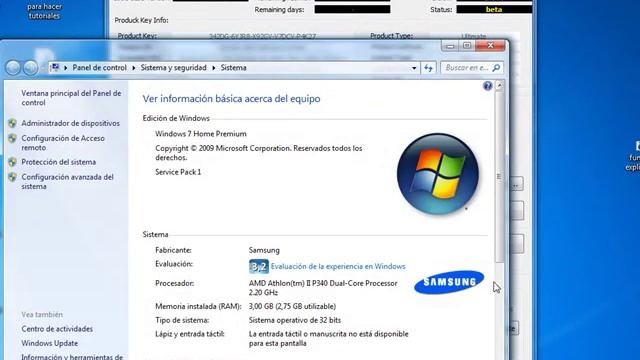This screenshot has height=360, width=640.
Task: Select Sistema y seguridad breadcrumb
Action: pos(173,68)
